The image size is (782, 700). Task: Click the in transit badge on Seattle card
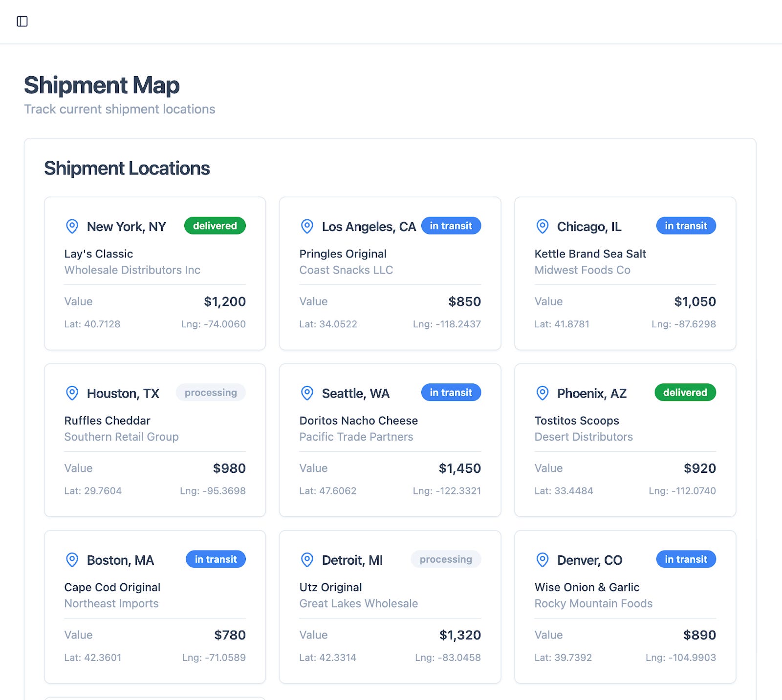click(x=451, y=393)
